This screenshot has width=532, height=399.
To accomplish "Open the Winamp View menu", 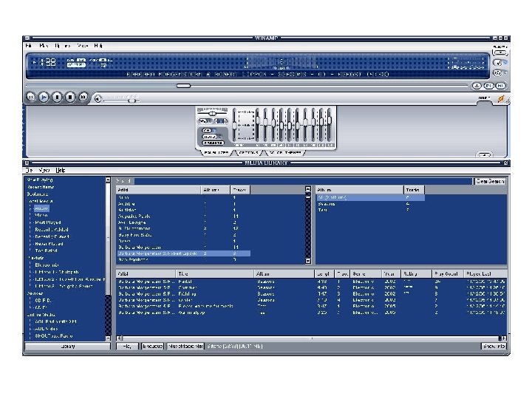I will [x=83, y=46].
